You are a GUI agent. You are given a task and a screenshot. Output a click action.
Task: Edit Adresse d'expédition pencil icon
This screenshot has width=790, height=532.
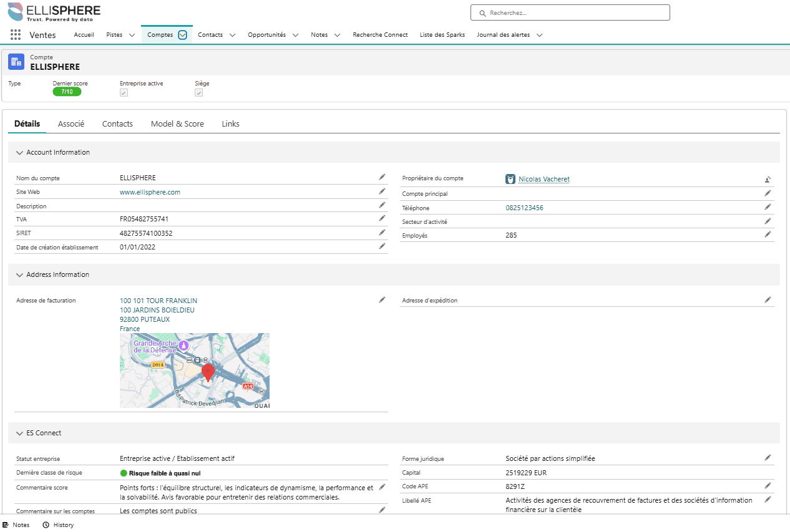tap(768, 299)
